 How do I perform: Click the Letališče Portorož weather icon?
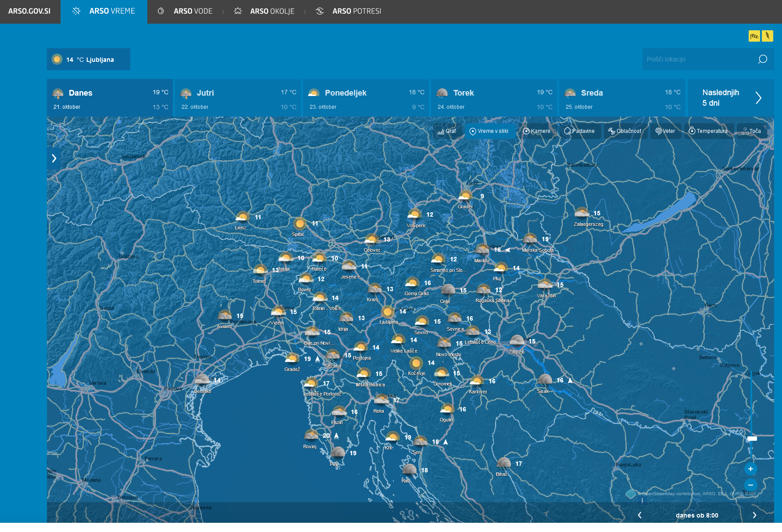tap(311, 383)
